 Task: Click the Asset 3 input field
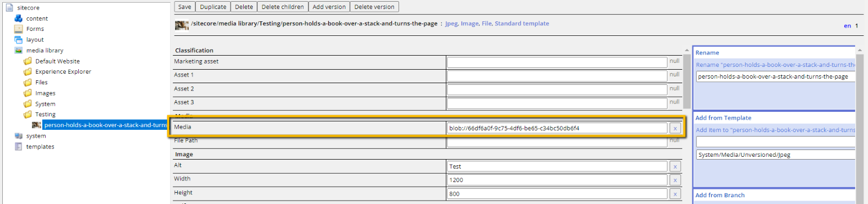(x=557, y=103)
